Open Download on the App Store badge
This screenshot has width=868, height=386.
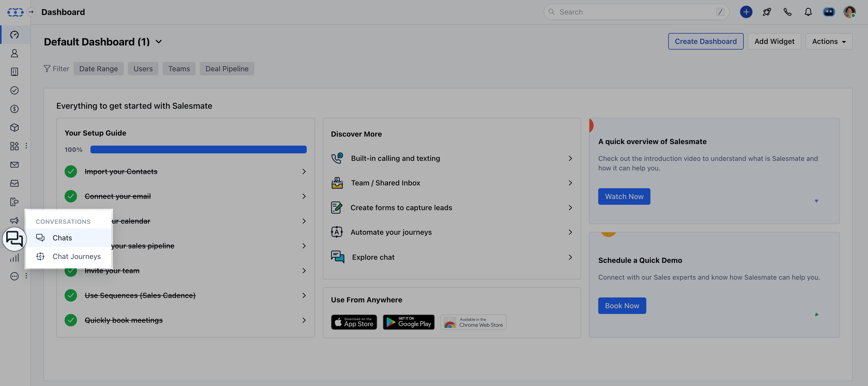[354, 322]
